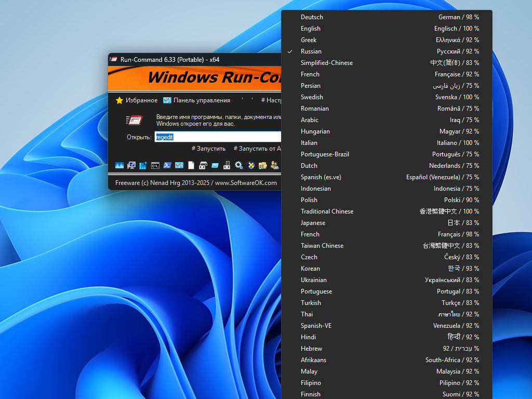Open the gear settings icon in toolbar
Viewport: 532px width, 399px height.
[x=238, y=166]
